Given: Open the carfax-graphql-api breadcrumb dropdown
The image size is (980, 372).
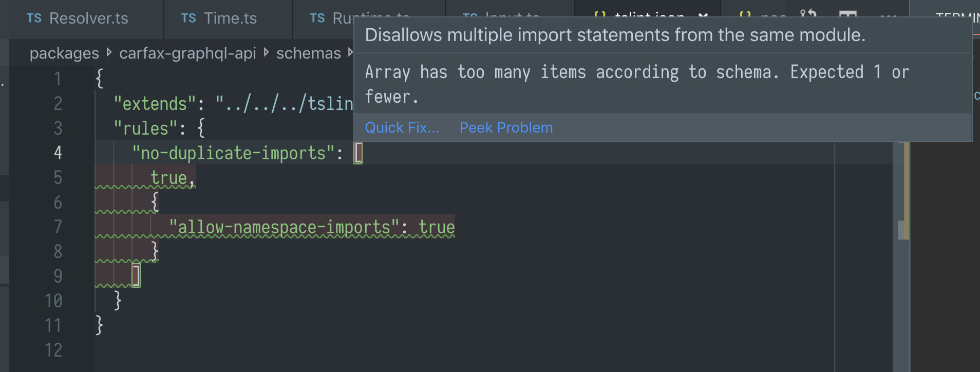Looking at the screenshot, I should 188,53.
